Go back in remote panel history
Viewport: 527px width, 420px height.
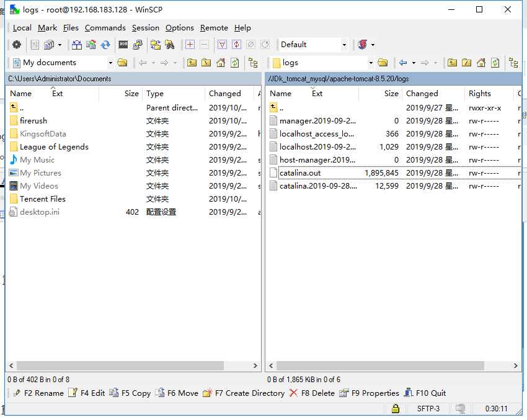click(403, 63)
